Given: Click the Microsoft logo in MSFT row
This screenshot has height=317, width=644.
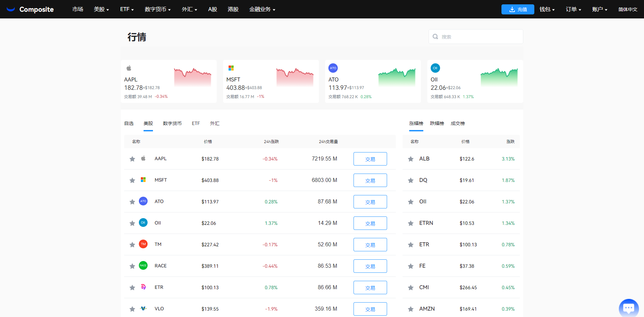Looking at the screenshot, I should (143, 180).
